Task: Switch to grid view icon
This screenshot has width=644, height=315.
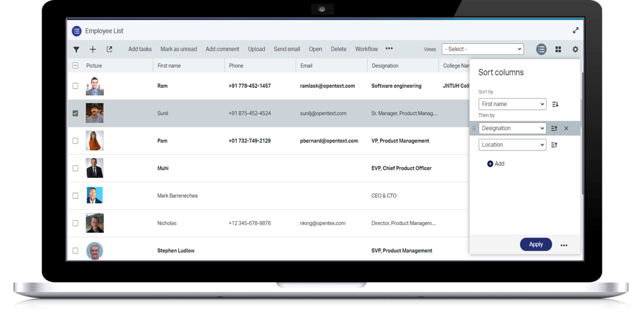Action: tap(558, 49)
